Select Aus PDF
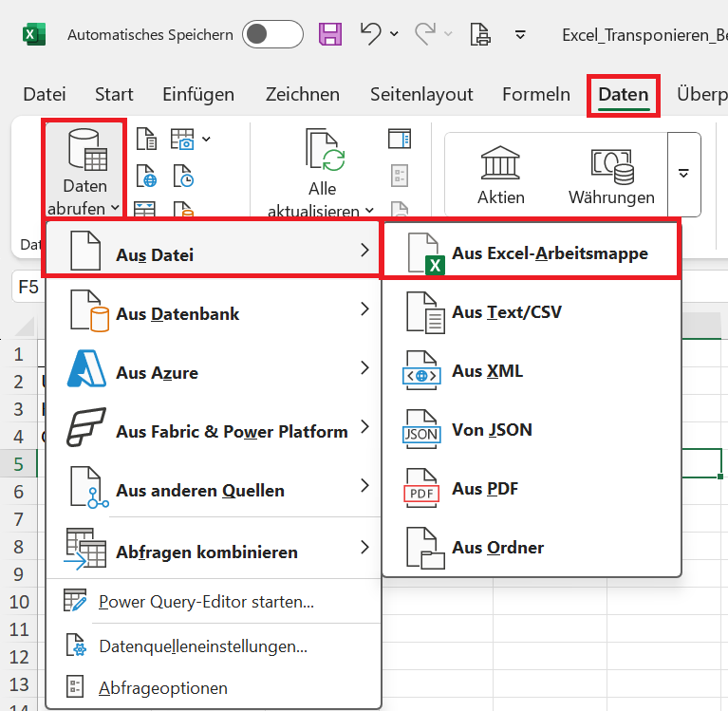 tap(532, 489)
